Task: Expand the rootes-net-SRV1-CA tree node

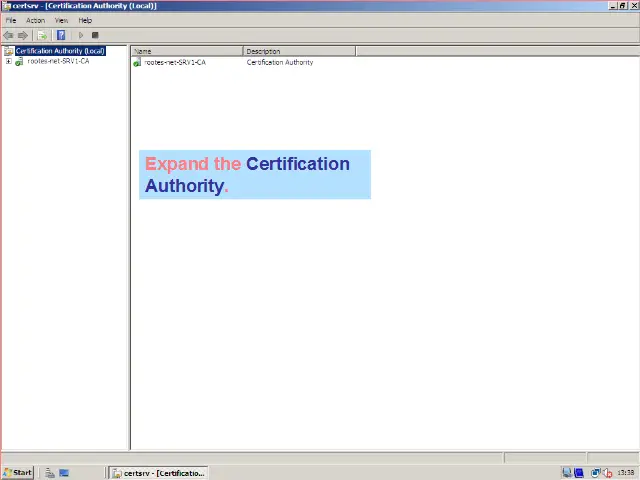Action: click(8, 61)
